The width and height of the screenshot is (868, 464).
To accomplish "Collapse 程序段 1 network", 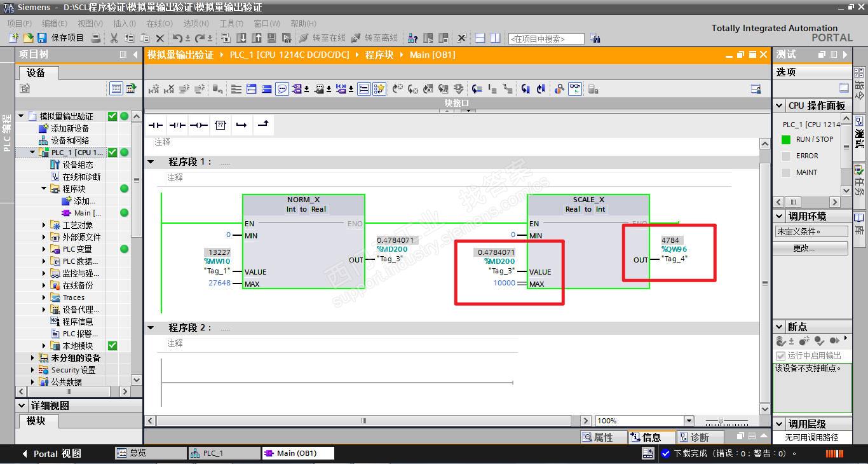I will pos(151,162).
